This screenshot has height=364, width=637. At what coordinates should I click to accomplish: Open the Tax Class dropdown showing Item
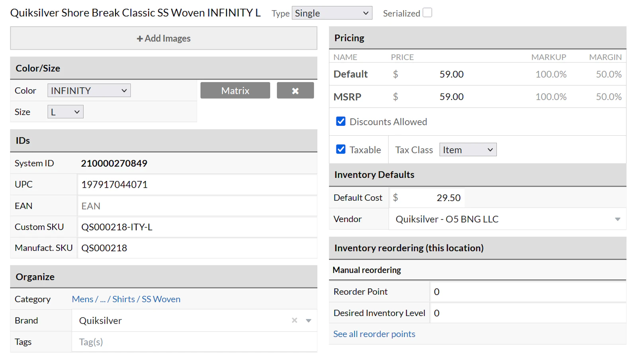pos(468,150)
